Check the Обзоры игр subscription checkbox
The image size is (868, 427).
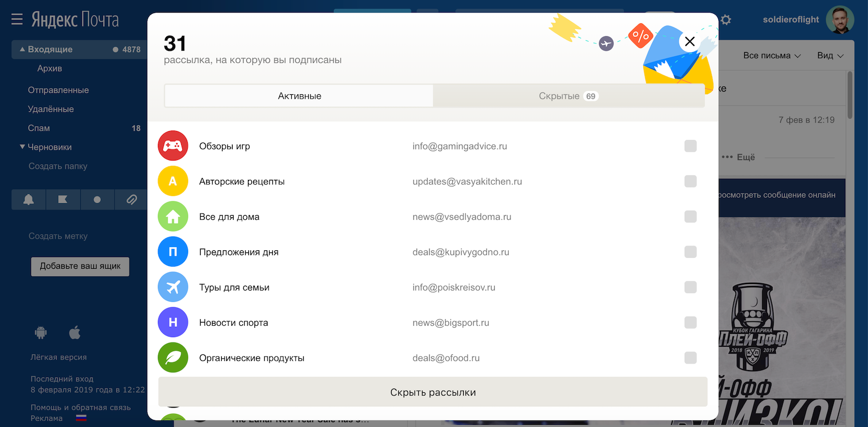point(691,146)
